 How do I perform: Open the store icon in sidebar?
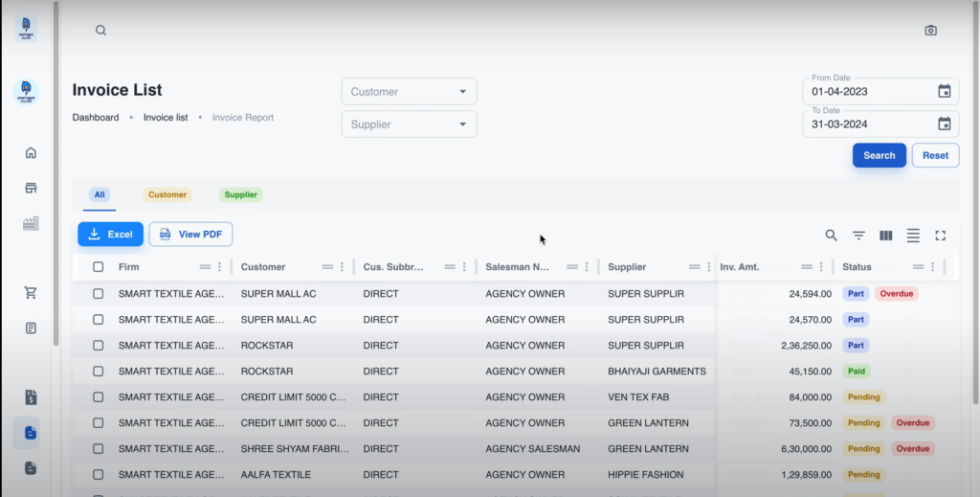point(31,189)
